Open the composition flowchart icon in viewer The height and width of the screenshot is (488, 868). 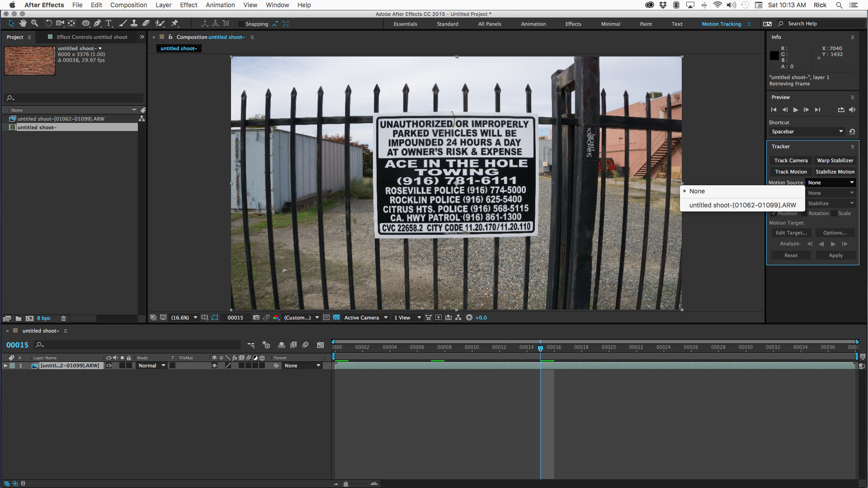458,318
